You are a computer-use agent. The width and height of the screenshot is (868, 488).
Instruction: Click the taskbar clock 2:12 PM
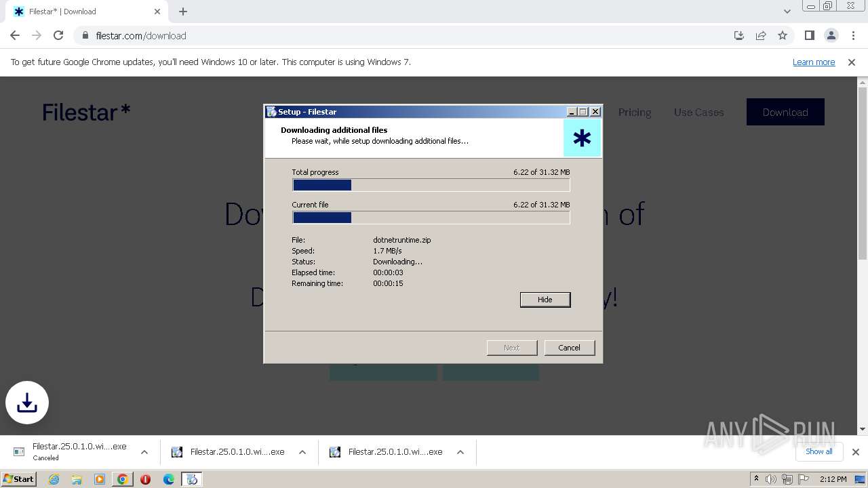(833, 479)
